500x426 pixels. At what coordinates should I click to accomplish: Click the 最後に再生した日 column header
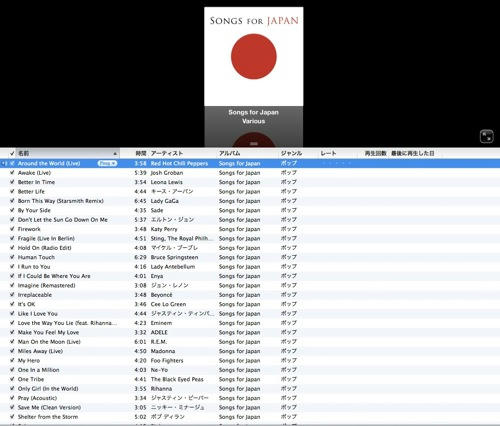tap(413, 153)
